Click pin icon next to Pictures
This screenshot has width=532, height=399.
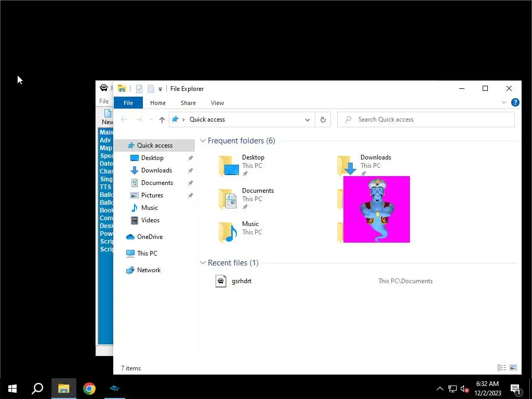[x=190, y=195]
